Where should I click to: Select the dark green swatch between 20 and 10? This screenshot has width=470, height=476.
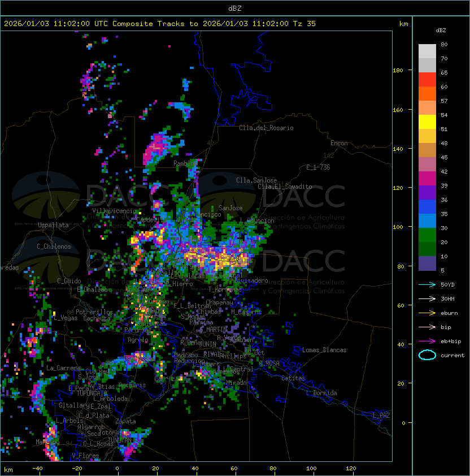point(427,249)
